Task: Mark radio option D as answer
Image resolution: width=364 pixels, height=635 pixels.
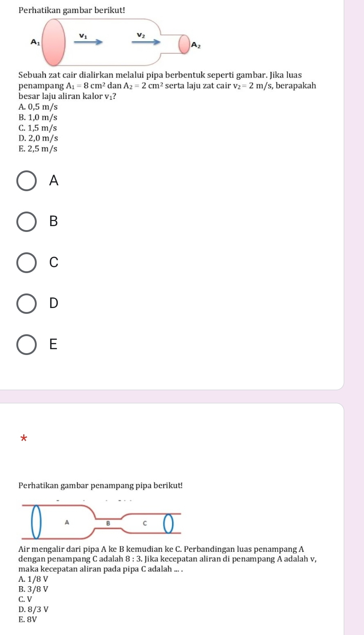Action: (27, 303)
